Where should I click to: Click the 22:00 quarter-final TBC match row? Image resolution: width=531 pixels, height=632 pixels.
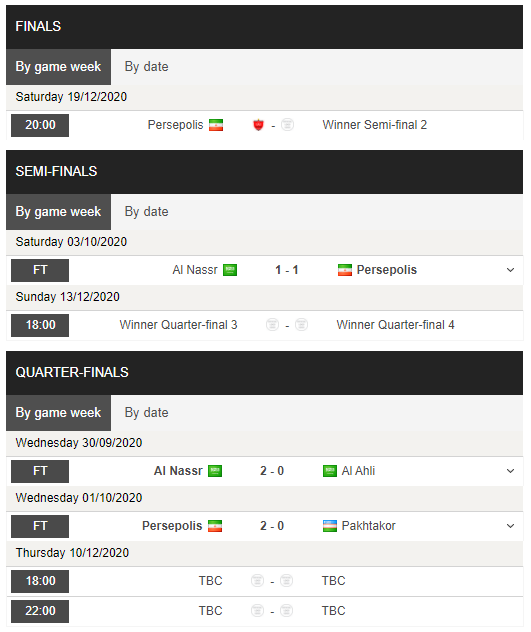pos(264,611)
